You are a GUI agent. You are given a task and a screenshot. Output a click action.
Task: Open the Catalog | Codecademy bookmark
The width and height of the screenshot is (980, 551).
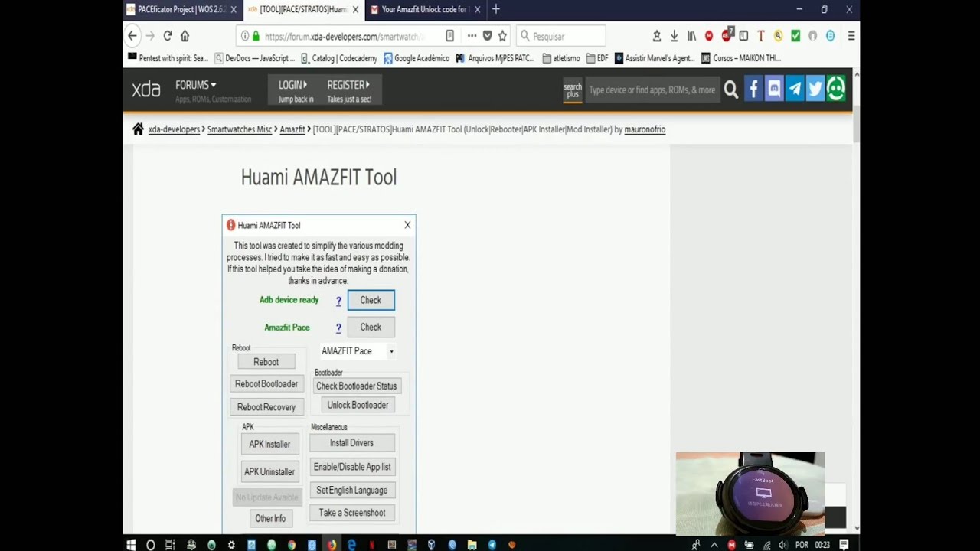point(339,58)
